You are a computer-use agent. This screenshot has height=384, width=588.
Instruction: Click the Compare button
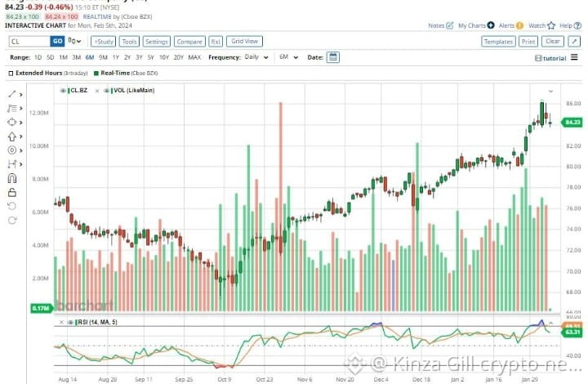(189, 41)
